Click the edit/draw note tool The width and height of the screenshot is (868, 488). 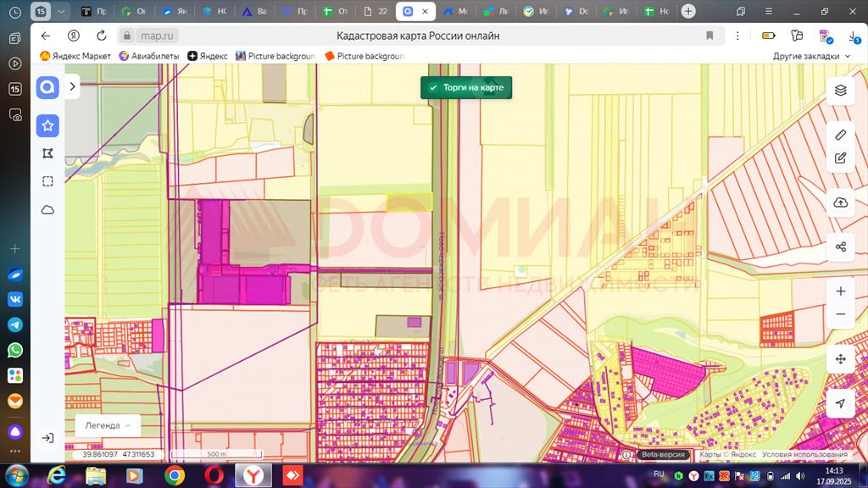(x=840, y=158)
